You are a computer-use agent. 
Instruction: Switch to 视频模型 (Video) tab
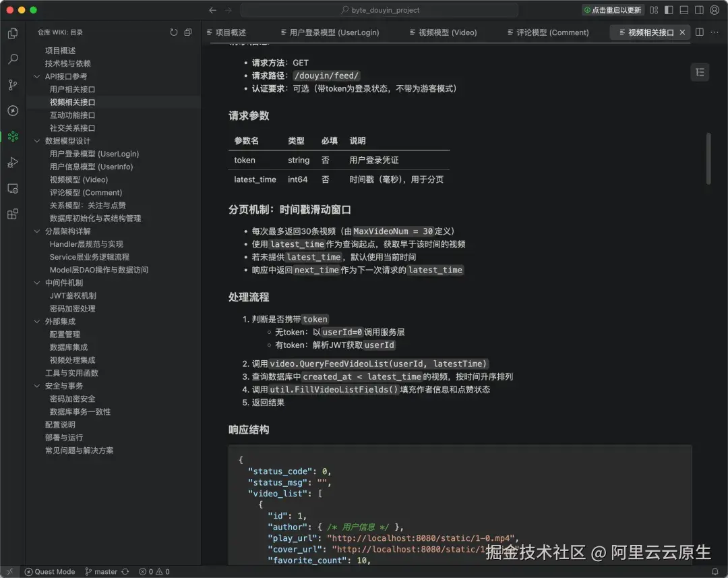444,32
